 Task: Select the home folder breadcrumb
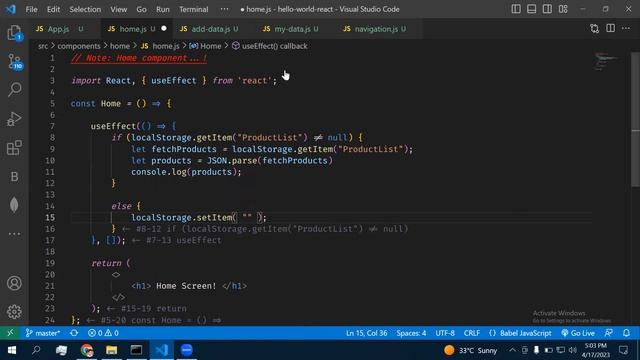pos(120,46)
